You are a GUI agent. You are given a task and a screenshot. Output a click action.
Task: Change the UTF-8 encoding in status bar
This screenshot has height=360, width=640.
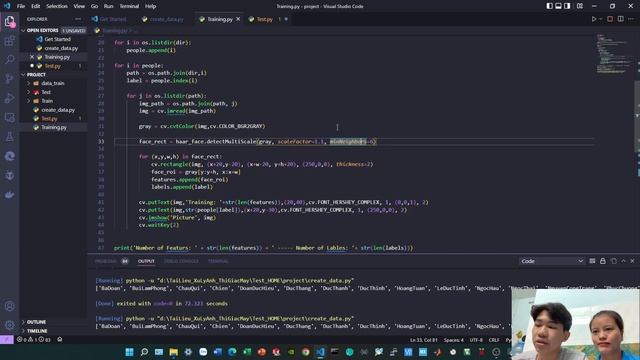tap(476, 340)
